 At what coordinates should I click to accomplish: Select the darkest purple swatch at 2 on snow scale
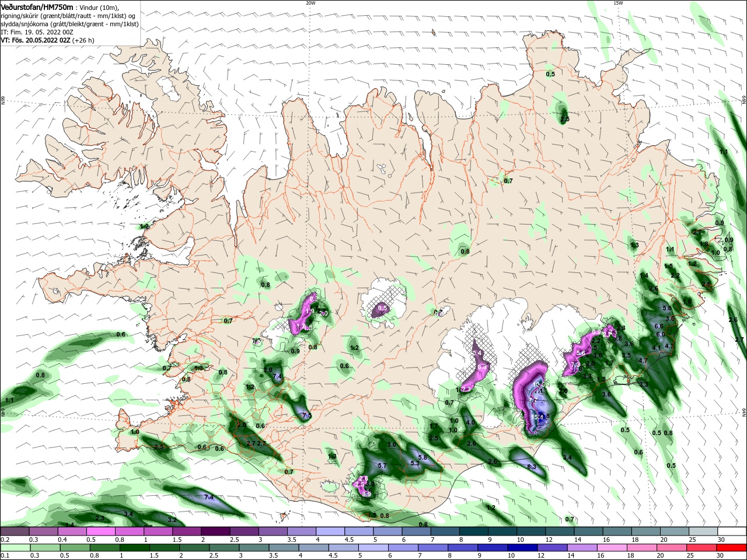pos(215,531)
